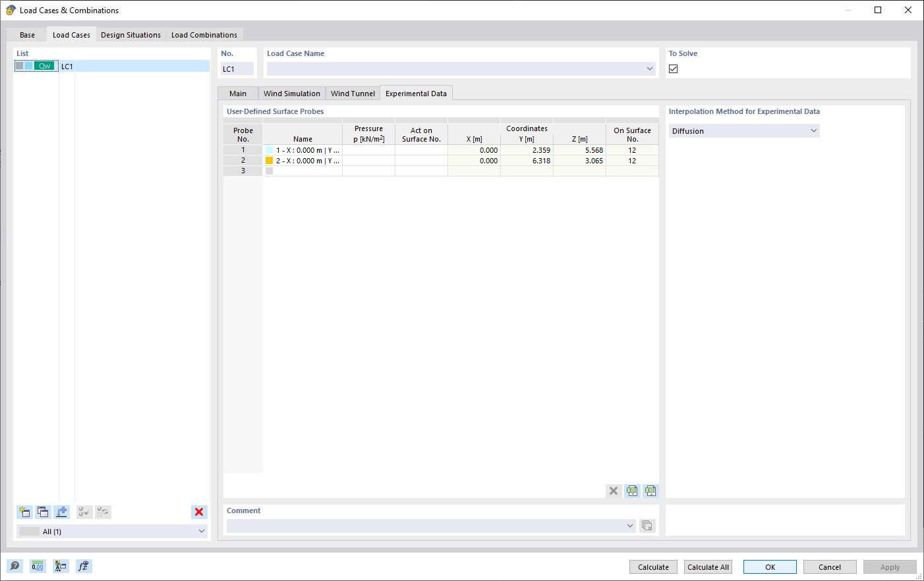
Task: Add a new load case from template
Action: (61, 512)
